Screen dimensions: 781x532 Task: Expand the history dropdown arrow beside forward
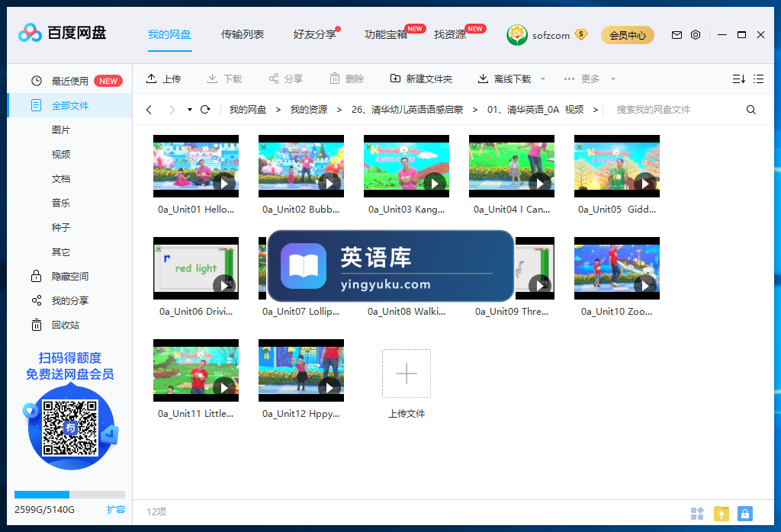pos(190,110)
